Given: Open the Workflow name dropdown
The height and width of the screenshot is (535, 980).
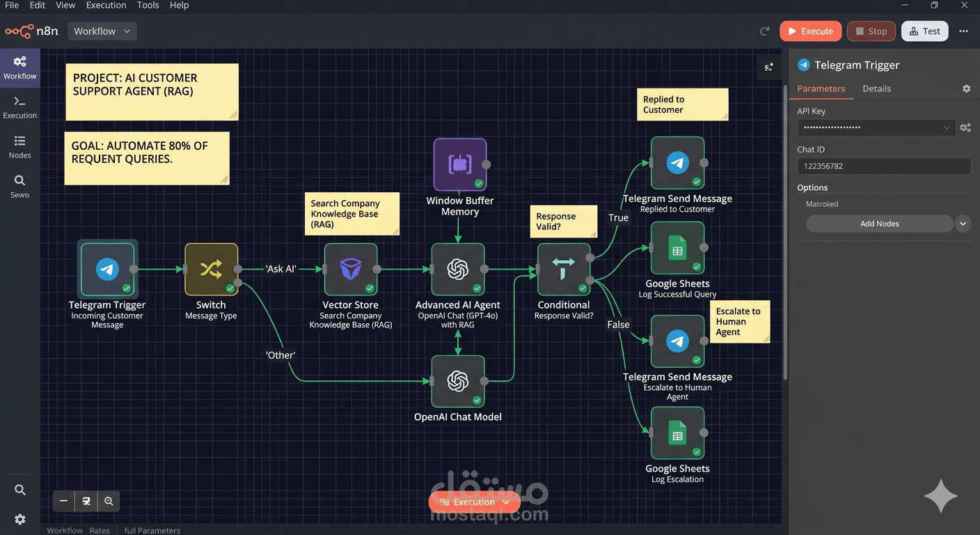Looking at the screenshot, I should click(102, 31).
